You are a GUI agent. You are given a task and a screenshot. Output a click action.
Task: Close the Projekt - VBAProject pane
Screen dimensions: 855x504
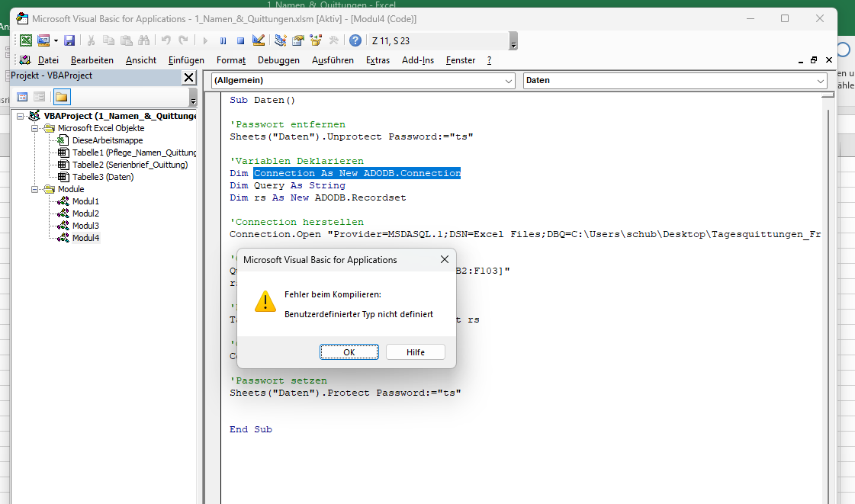click(188, 77)
